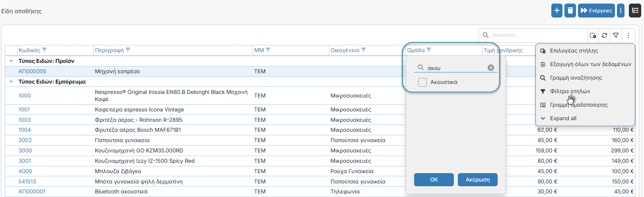
Task: Open item code 1000 link
Action: 25,96
